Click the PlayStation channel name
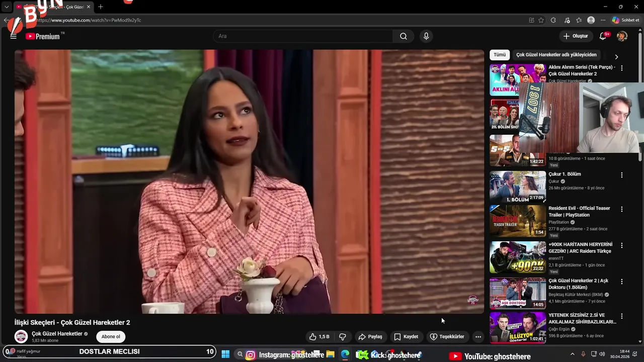The width and height of the screenshot is (644, 362). 558,222
